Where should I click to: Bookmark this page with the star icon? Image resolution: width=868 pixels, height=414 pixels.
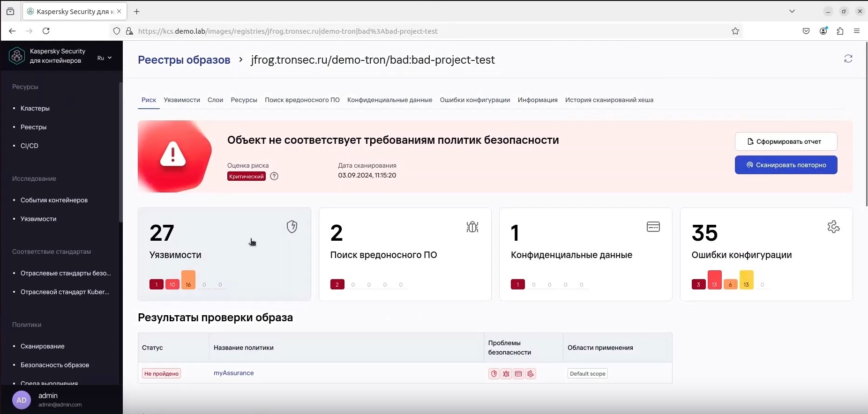(x=735, y=31)
